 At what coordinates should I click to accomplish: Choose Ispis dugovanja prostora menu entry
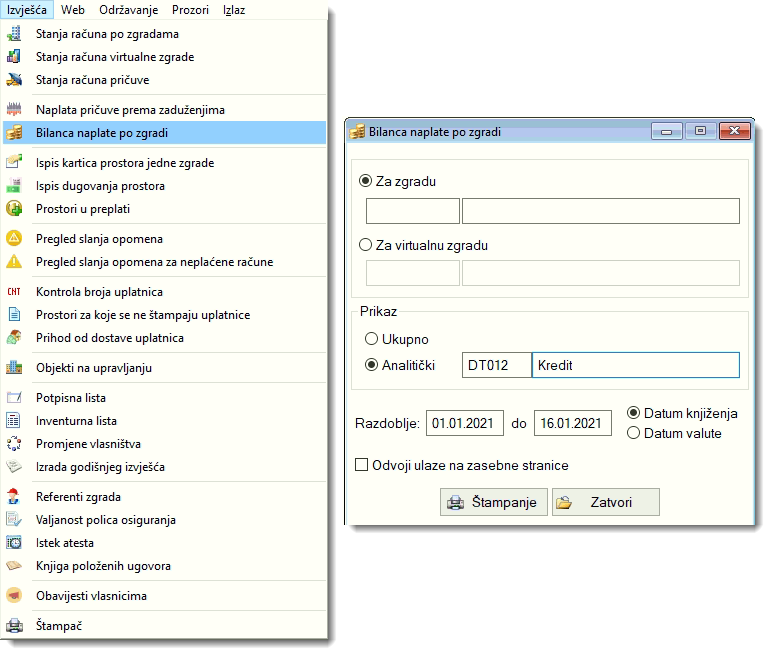[100, 186]
